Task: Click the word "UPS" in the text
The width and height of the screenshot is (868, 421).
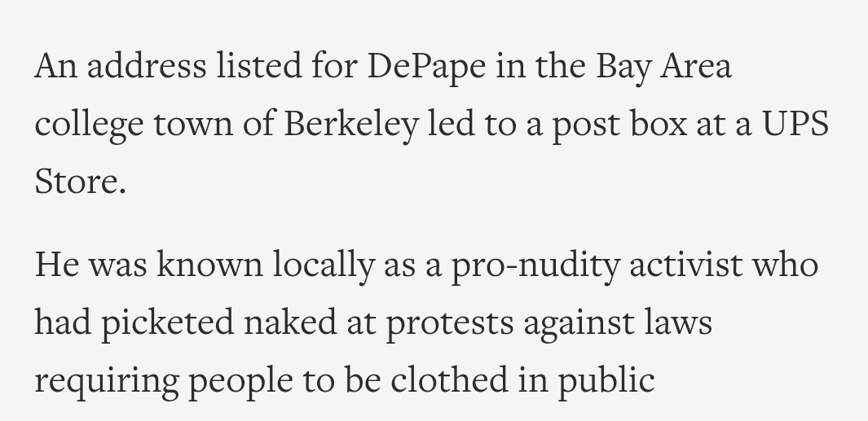Action: click(795, 123)
